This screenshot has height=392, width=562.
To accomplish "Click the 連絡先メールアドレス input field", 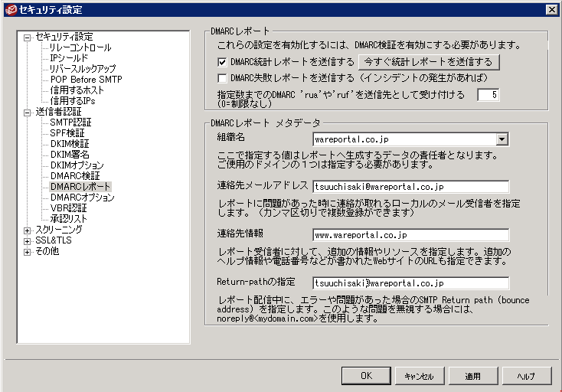I will click(410, 186).
